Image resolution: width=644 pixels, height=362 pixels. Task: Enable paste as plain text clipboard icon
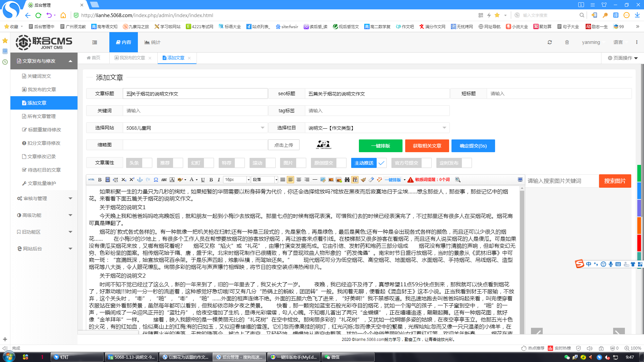click(355, 180)
